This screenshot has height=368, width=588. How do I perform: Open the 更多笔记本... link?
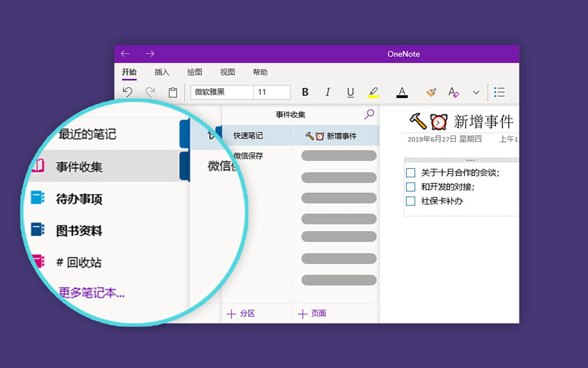click(x=92, y=292)
